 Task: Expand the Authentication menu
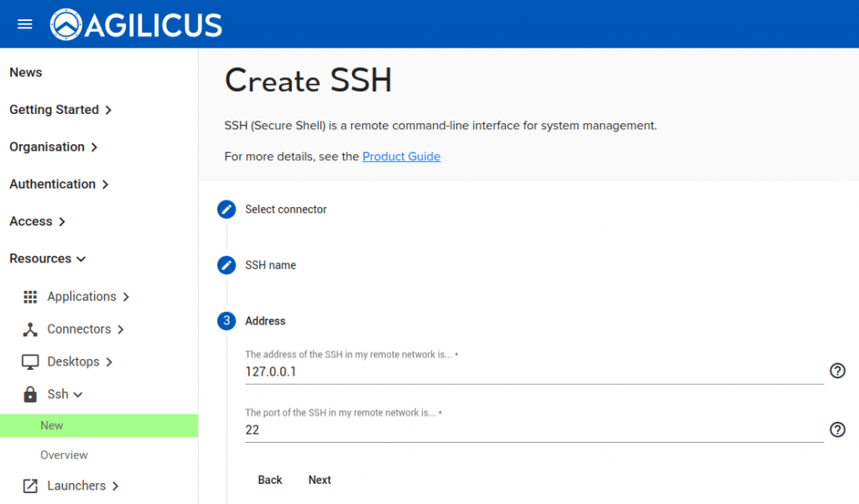(x=59, y=184)
